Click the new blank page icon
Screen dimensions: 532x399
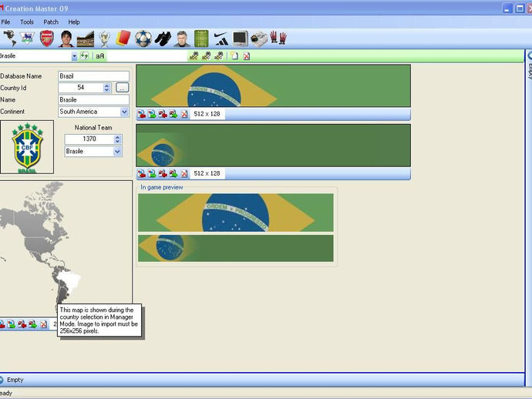coord(234,56)
